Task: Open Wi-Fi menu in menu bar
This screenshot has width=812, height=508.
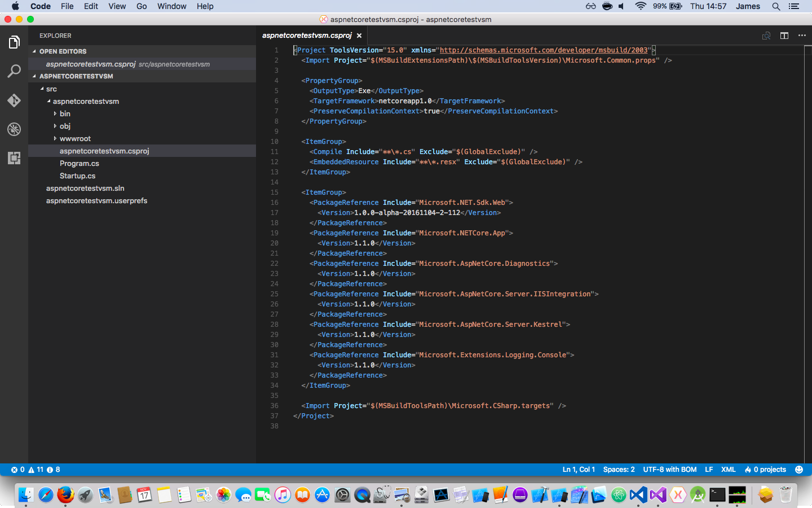Action: (x=641, y=6)
